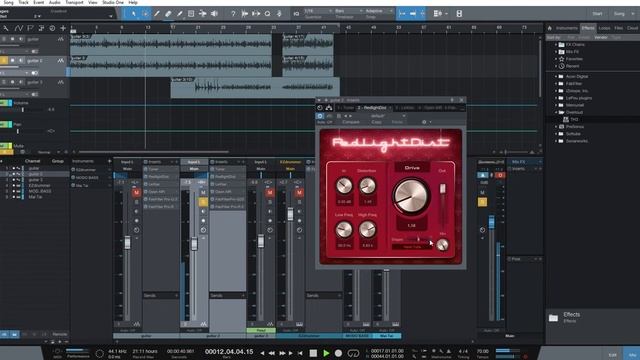Select the Eraser tool
Viewport: 640px width, 360px height.
(x=168, y=14)
